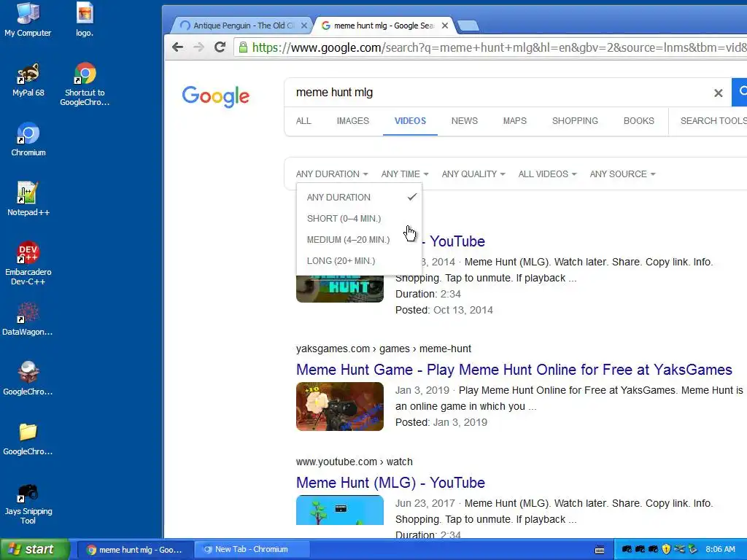Select the MAPS search tab

[x=514, y=121]
